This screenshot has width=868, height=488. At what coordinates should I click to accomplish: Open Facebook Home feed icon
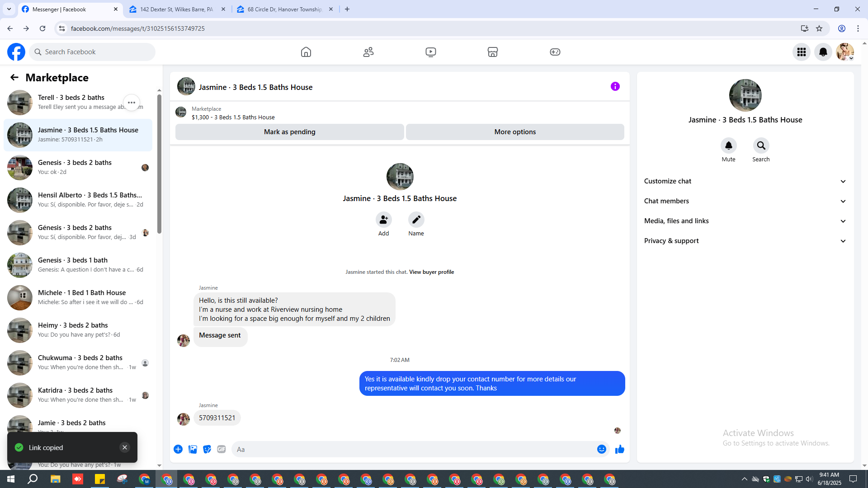pyautogui.click(x=306, y=52)
